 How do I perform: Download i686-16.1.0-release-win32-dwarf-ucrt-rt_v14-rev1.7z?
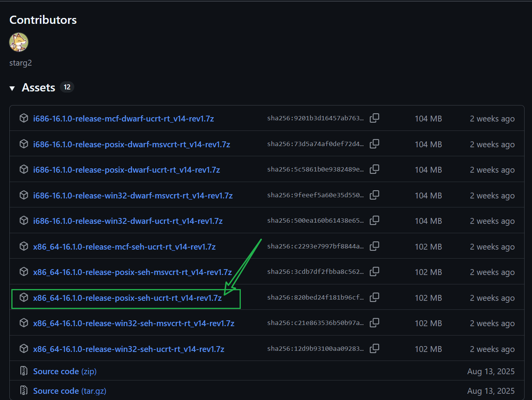click(128, 221)
